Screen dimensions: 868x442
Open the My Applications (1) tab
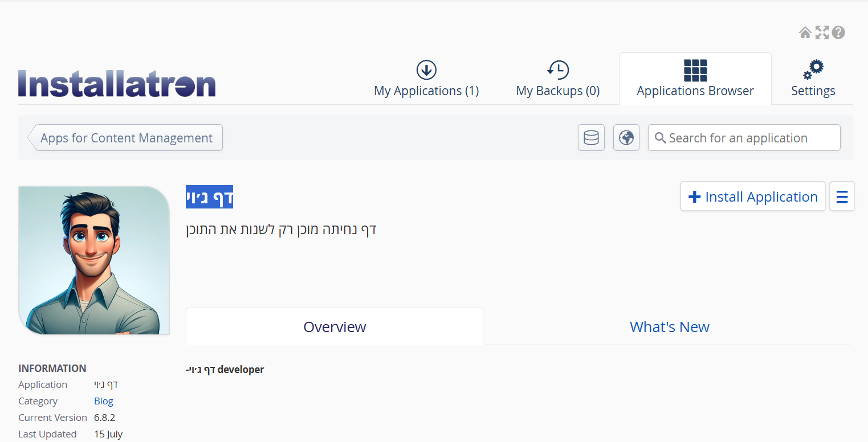[426, 79]
